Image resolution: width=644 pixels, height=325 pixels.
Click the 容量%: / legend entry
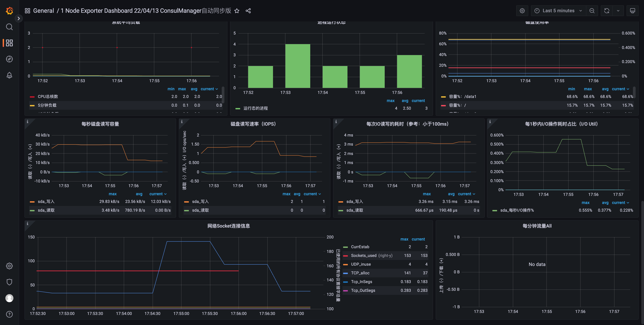[x=457, y=105]
